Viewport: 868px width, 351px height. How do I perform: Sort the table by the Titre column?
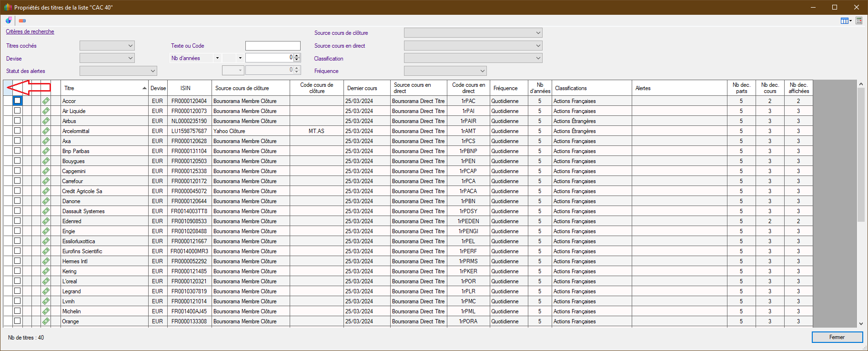[104, 88]
